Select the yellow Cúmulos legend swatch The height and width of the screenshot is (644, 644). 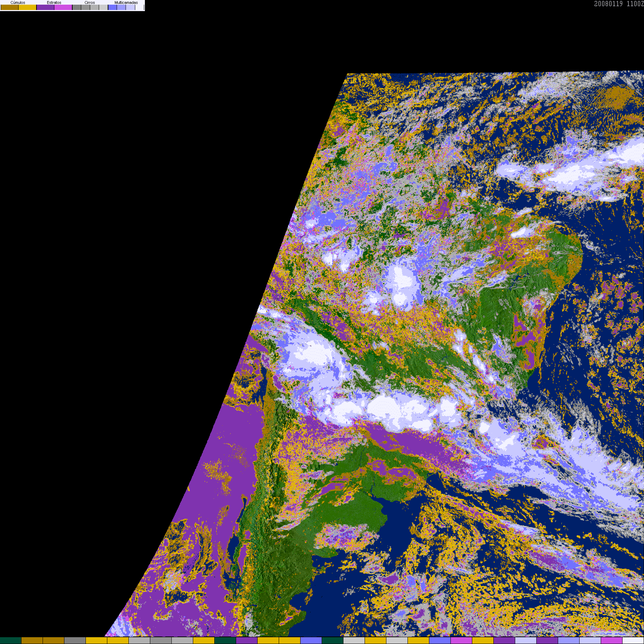(x=28, y=8)
